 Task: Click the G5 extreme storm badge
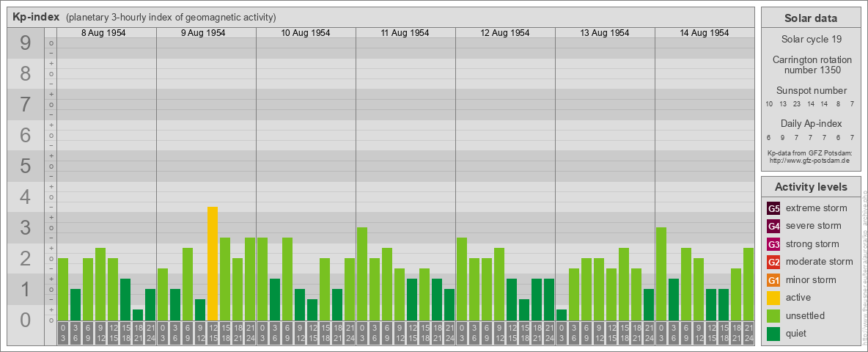[773, 208]
